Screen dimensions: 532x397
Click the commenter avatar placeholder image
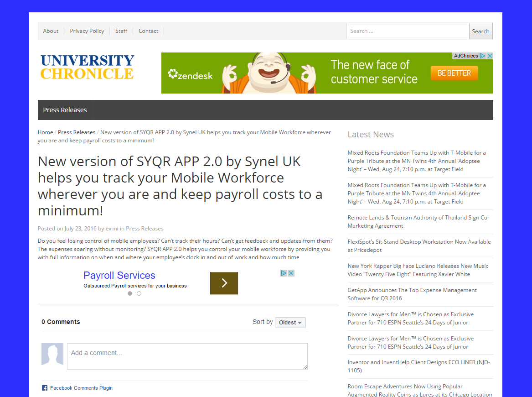[52, 354]
